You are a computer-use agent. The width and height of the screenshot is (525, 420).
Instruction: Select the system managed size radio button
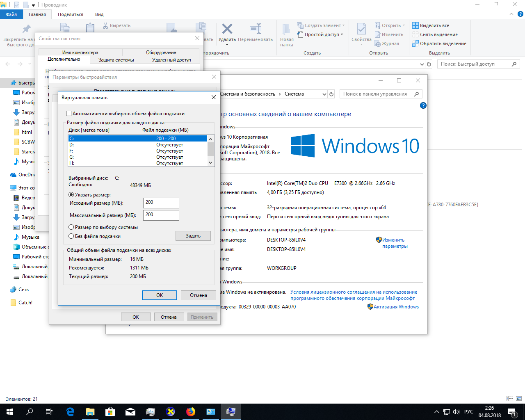pyautogui.click(x=71, y=227)
